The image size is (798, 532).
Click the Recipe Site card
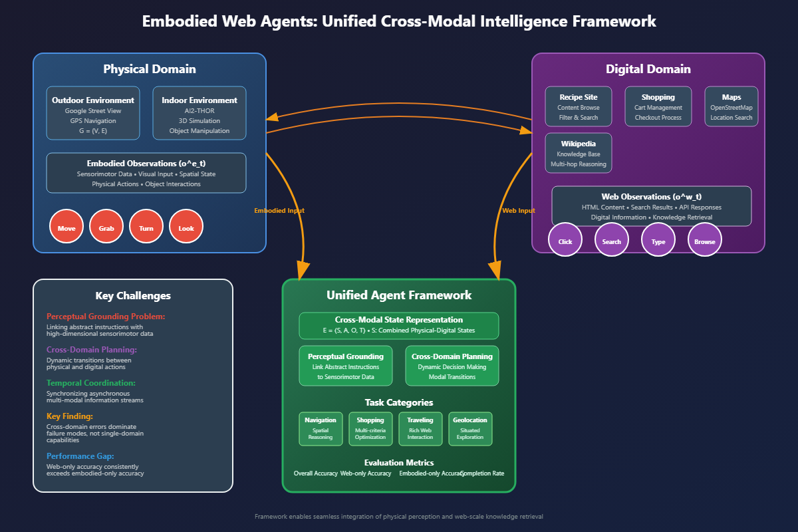click(x=579, y=106)
